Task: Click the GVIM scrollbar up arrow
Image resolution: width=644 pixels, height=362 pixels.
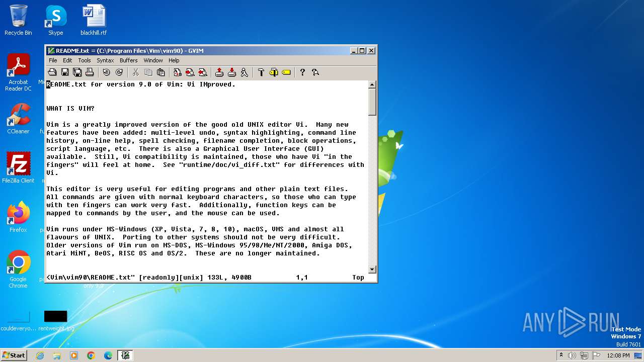Action: (372, 84)
